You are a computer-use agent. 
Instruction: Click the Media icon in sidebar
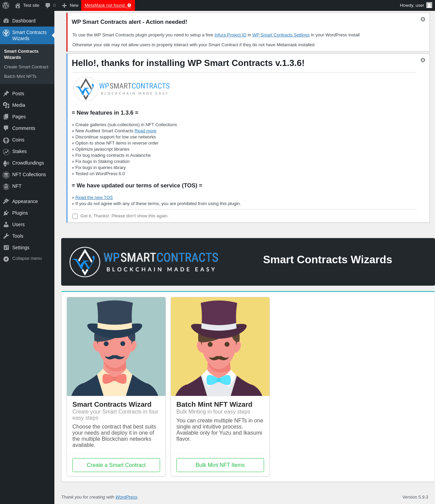(6, 105)
